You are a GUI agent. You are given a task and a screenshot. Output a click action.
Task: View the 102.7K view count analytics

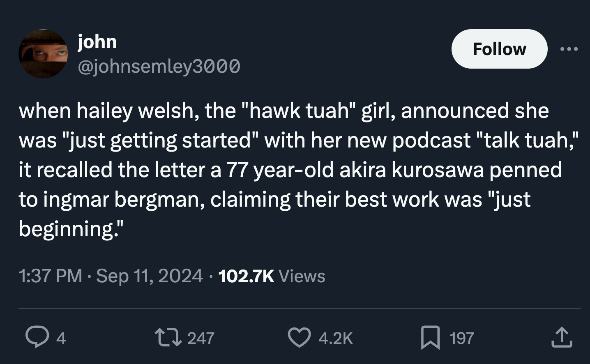(x=246, y=276)
